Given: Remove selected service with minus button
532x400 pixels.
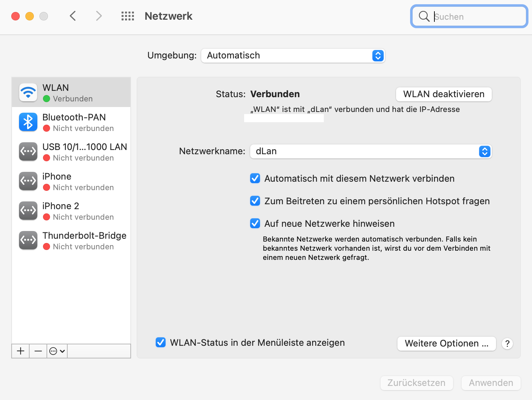Looking at the screenshot, I should click(38, 351).
